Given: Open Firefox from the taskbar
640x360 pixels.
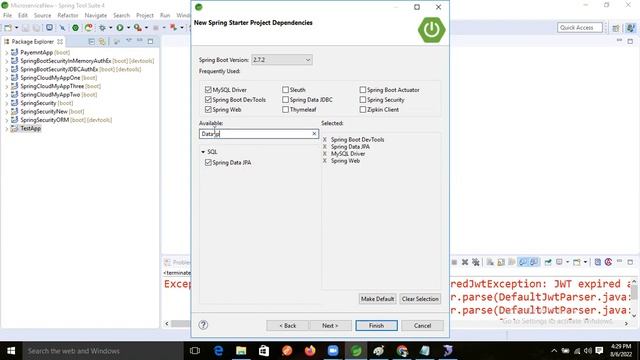Looking at the screenshot, I should pyautogui.click(x=310, y=351).
